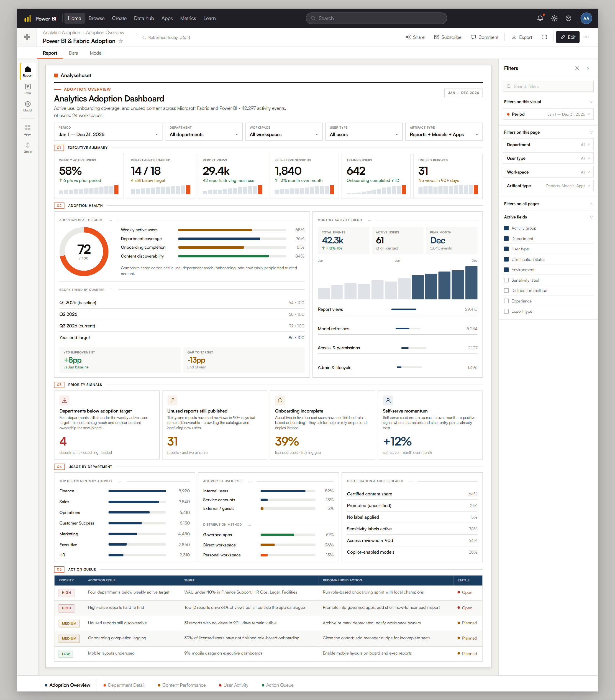615x700 pixels.
Task: Open the help question mark icon
Action: [x=568, y=19]
